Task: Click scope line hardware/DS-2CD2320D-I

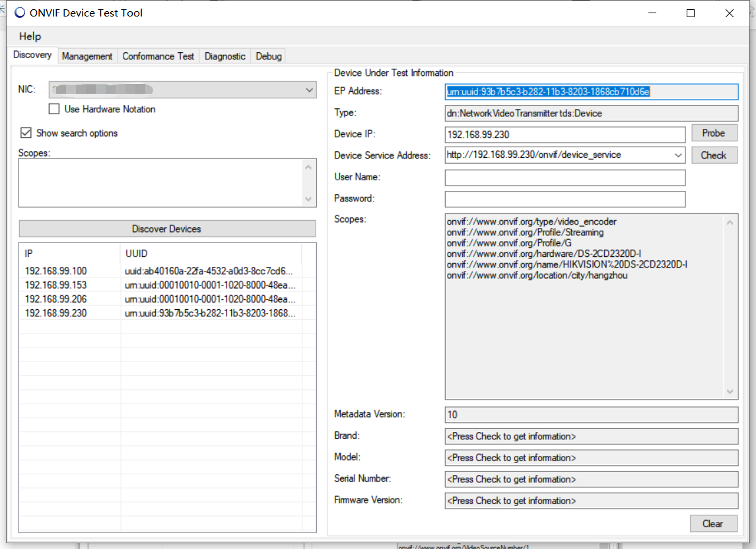Action: coord(544,254)
